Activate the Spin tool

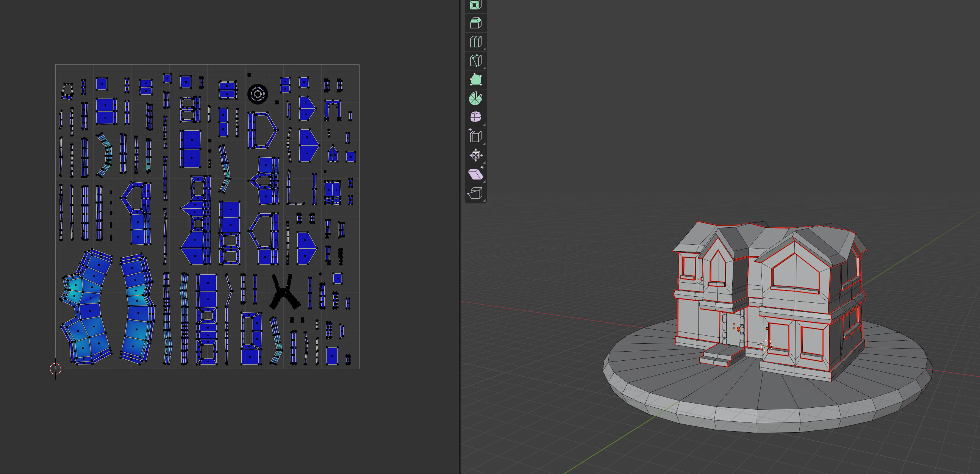click(475, 99)
